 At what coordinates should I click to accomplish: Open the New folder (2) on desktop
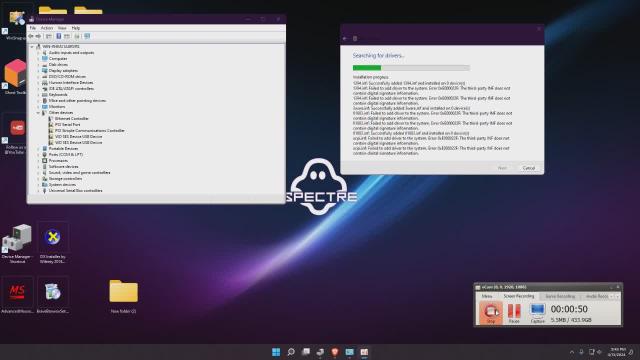coord(123,296)
